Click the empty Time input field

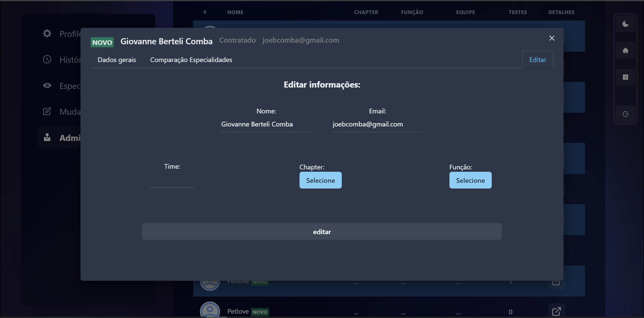(x=172, y=180)
